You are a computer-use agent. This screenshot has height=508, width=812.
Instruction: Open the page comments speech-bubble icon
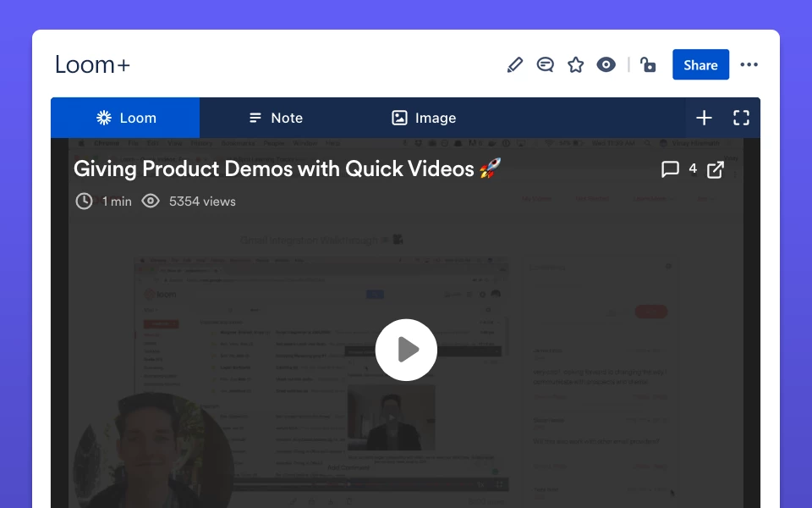coord(546,65)
